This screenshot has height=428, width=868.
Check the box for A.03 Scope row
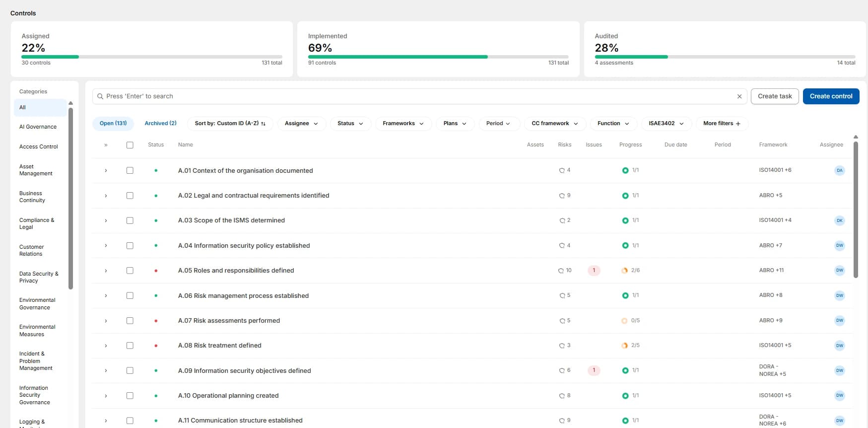pos(130,220)
